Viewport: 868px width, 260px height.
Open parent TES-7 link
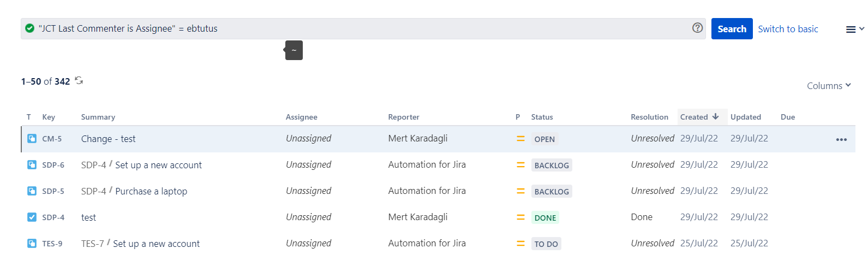pyautogui.click(x=92, y=244)
